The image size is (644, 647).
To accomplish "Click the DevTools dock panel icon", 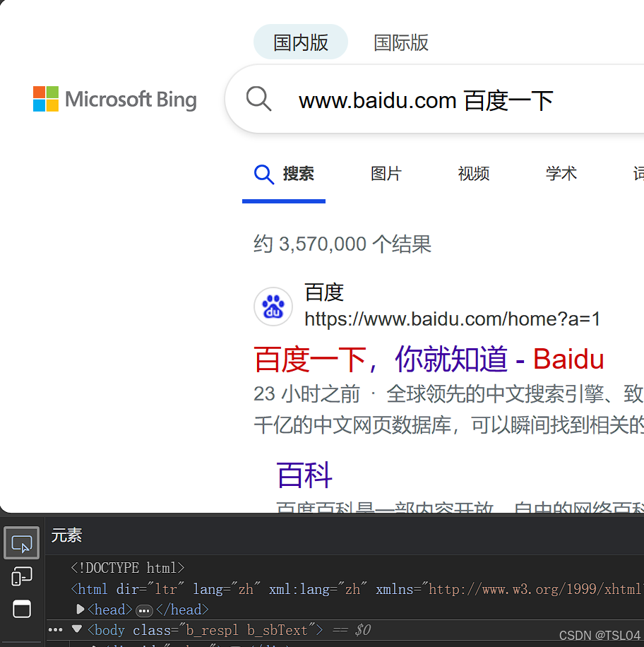I will tap(21, 609).
